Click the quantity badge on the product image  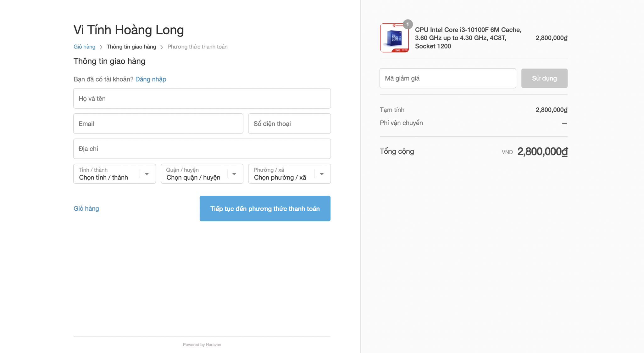[x=408, y=24]
